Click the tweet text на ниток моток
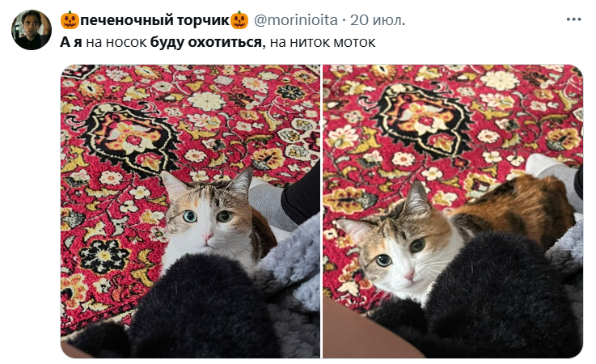 pyautogui.click(x=323, y=42)
